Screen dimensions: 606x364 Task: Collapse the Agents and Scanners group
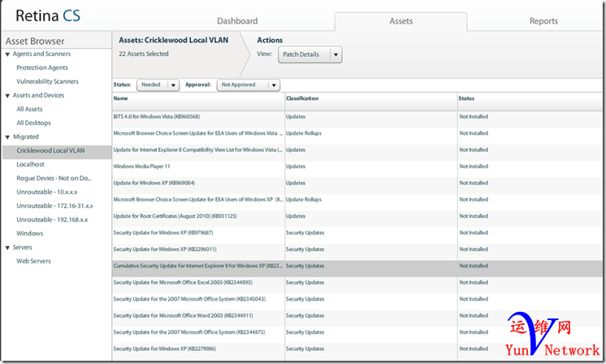coord(7,54)
